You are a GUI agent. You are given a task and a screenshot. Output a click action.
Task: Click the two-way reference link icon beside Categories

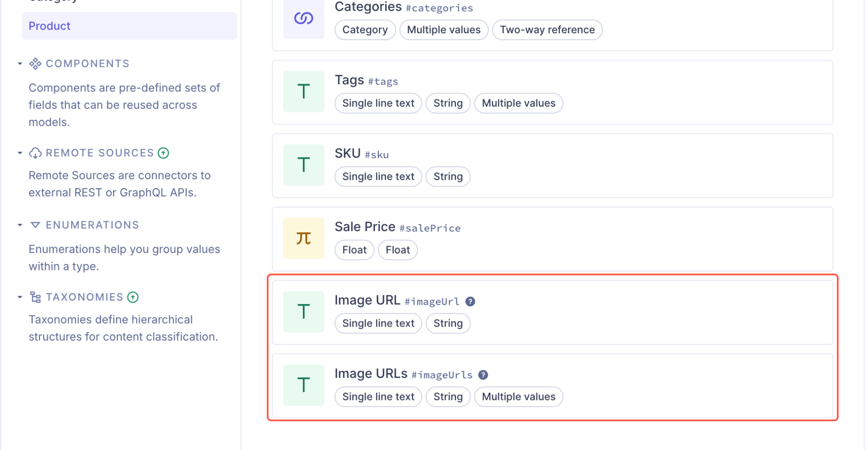coord(303,17)
